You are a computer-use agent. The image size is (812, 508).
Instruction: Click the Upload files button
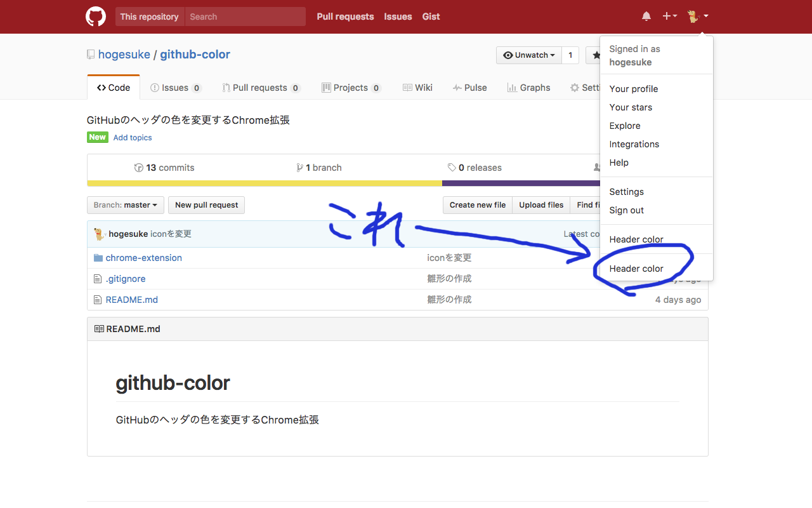[x=541, y=205]
